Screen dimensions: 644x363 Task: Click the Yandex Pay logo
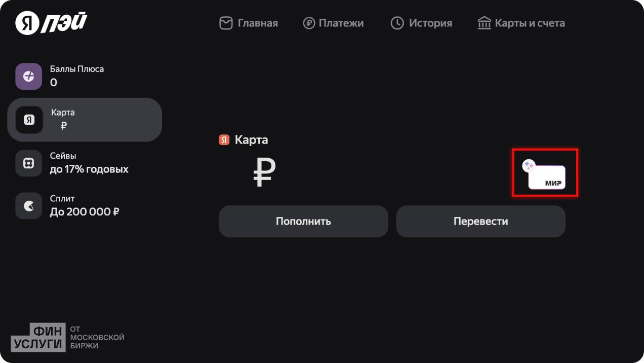(x=51, y=23)
